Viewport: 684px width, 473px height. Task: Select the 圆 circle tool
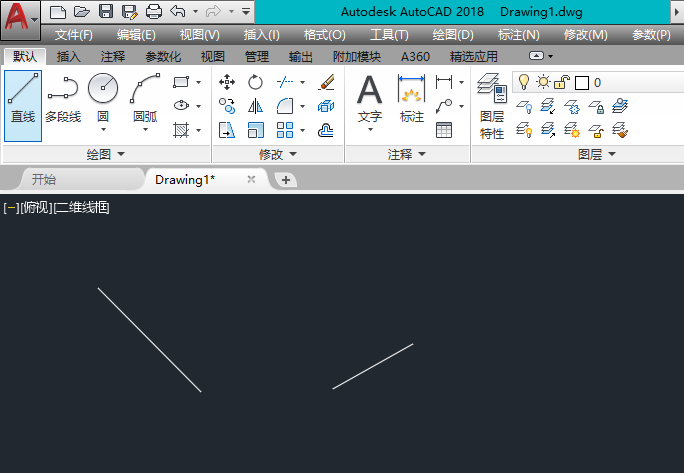[103, 98]
